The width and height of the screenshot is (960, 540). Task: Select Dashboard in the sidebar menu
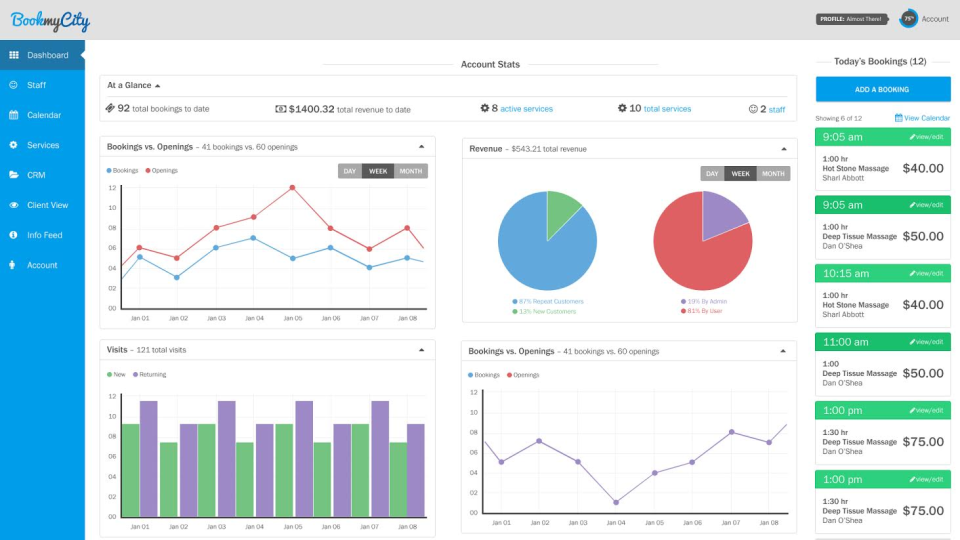point(42,55)
